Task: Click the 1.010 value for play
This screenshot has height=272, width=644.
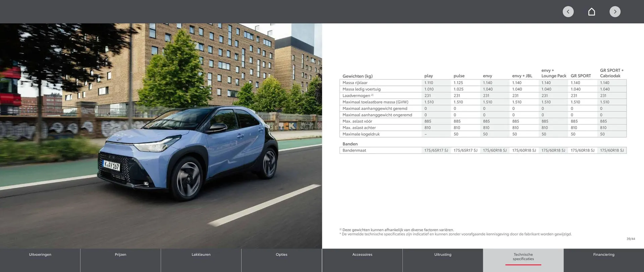Action: tap(429, 89)
